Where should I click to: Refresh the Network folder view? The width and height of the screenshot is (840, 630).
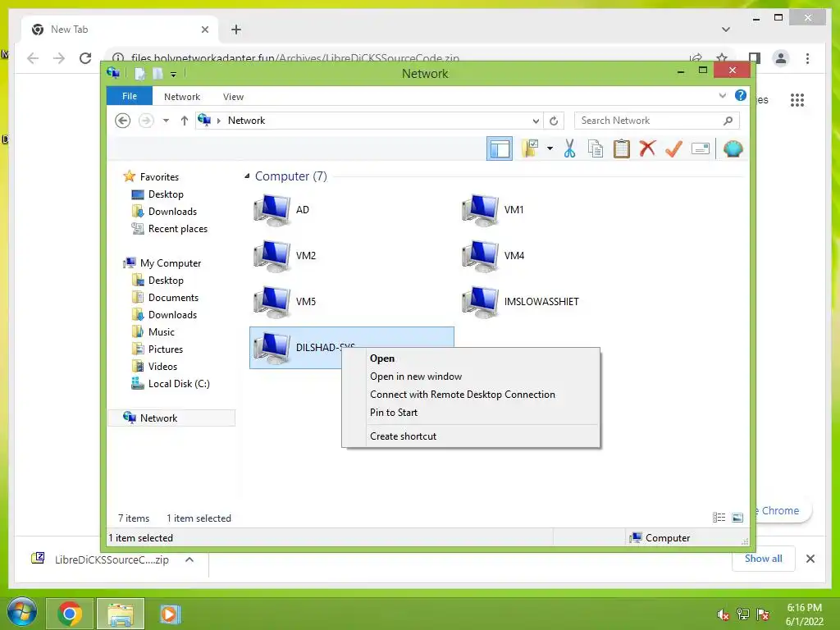click(554, 121)
